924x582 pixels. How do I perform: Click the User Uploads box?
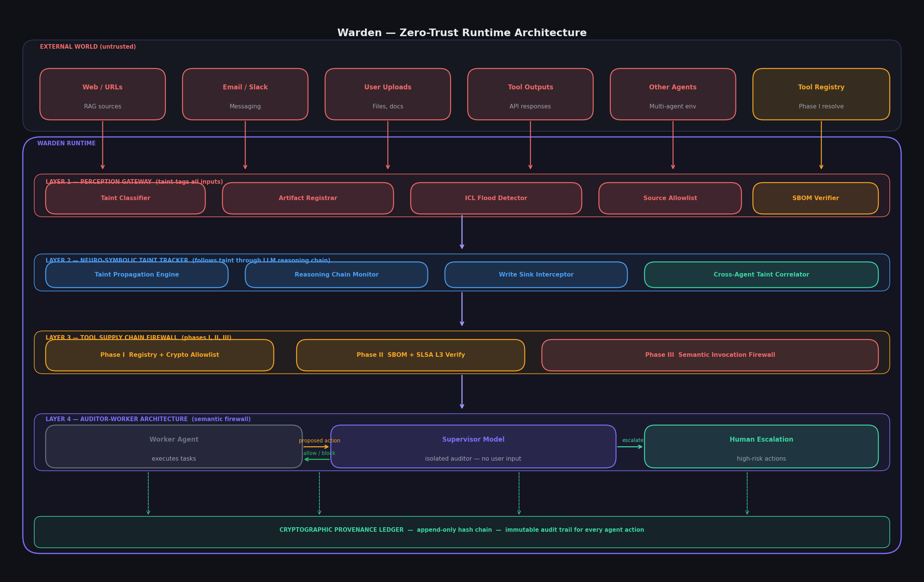(x=387, y=94)
